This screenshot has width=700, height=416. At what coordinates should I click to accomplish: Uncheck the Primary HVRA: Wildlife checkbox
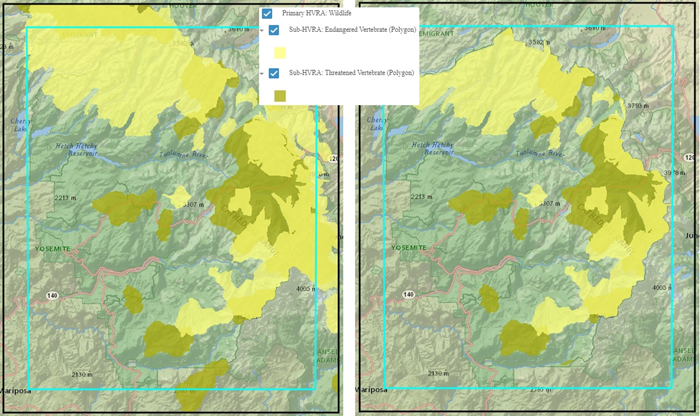coord(267,13)
